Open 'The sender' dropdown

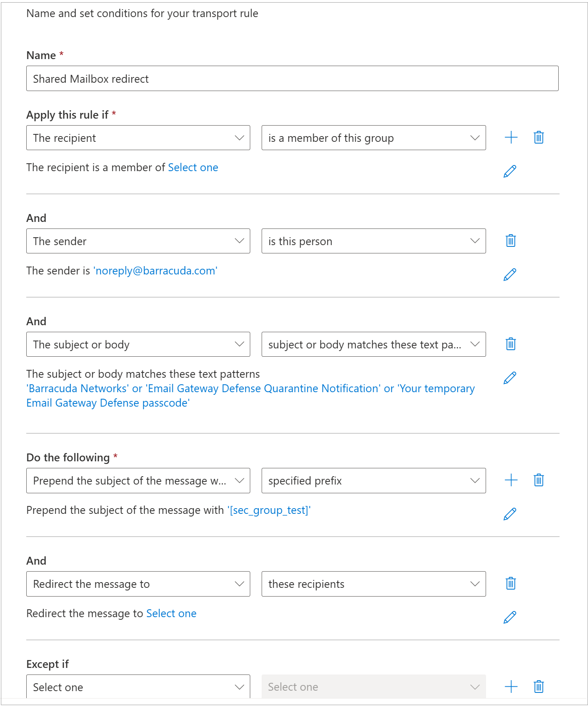click(x=138, y=241)
